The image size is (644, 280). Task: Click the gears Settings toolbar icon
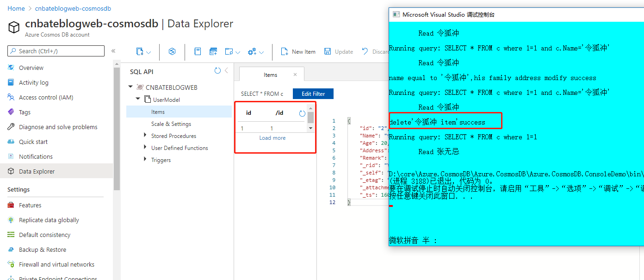(x=252, y=52)
